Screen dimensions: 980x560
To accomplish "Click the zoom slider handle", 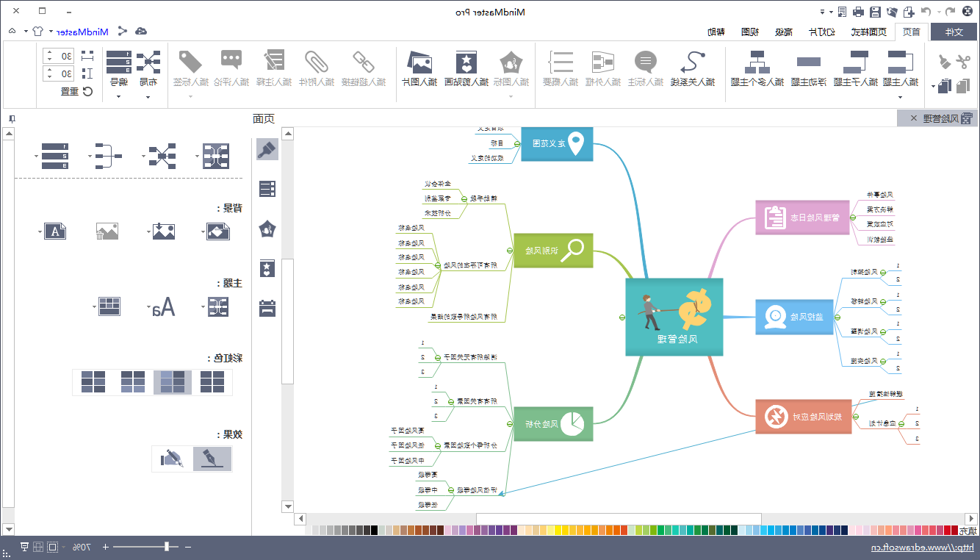I will coord(167,547).
